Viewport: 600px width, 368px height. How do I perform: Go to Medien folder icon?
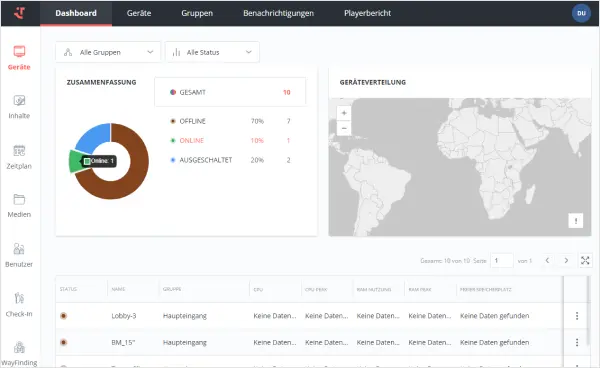pos(19,199)
